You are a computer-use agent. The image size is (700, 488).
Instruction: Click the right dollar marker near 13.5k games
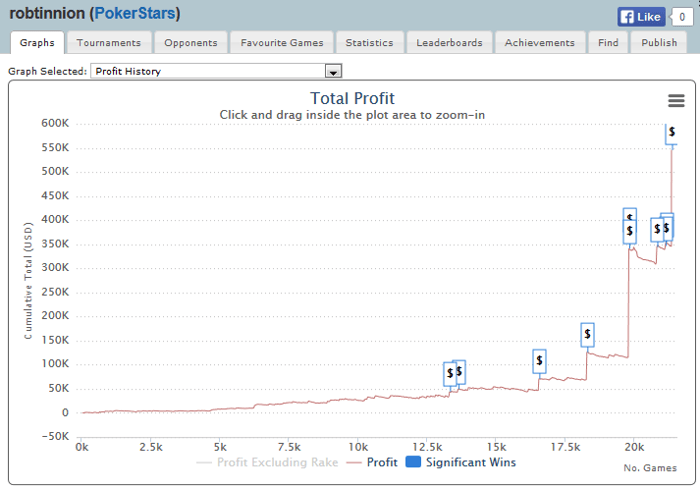click(460, 372)
